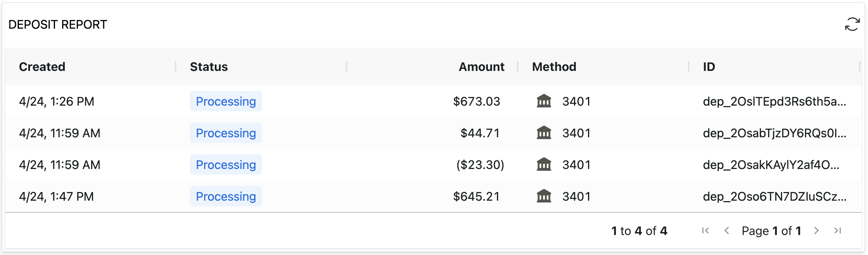Click the $44.71 amount cell
Viewport: 868px width, 255px height.
tap(480, 133)
